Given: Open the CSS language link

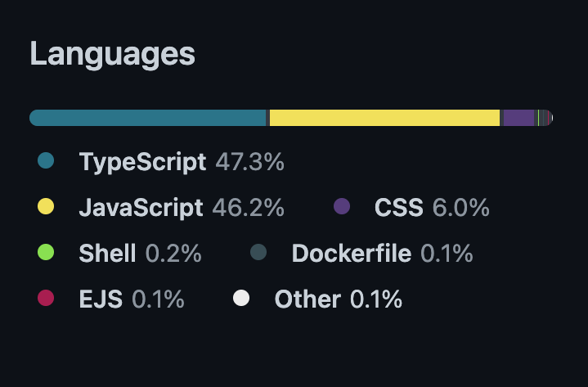Looking at the screenshot, I should [411, 207].
